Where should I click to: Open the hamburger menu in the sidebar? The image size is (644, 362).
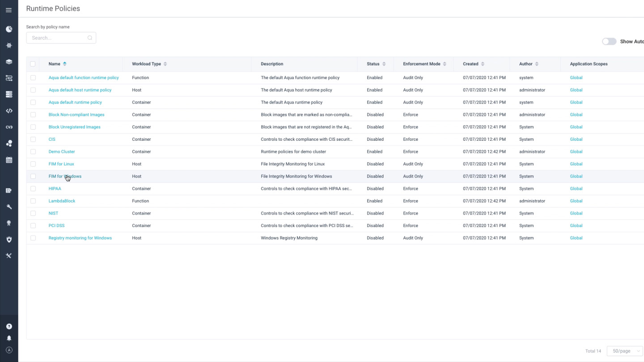click(9, 10)
